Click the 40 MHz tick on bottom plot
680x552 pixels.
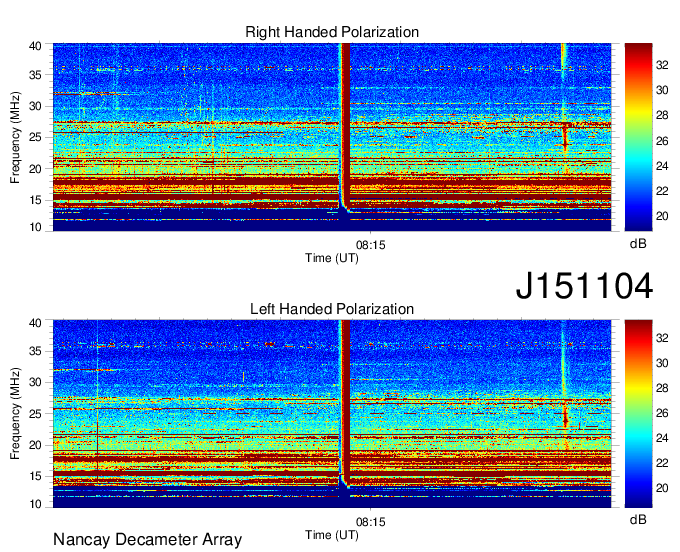click(x=35, y=323)
